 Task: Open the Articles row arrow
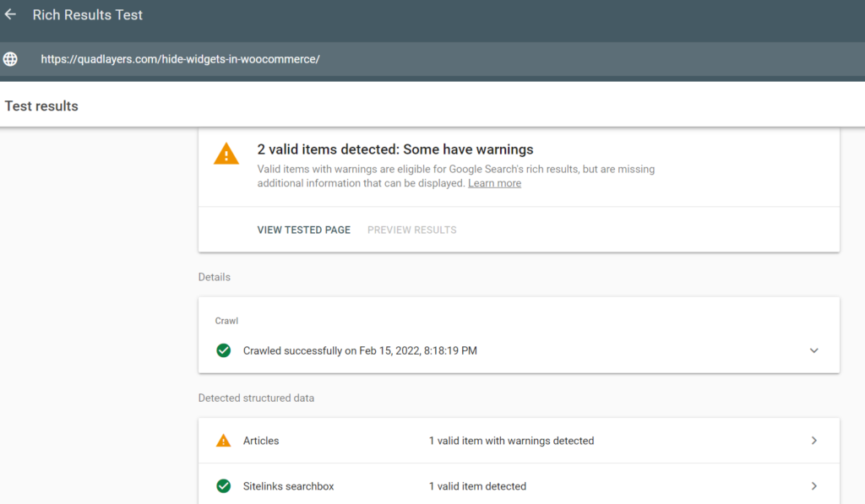pos(813,441)
